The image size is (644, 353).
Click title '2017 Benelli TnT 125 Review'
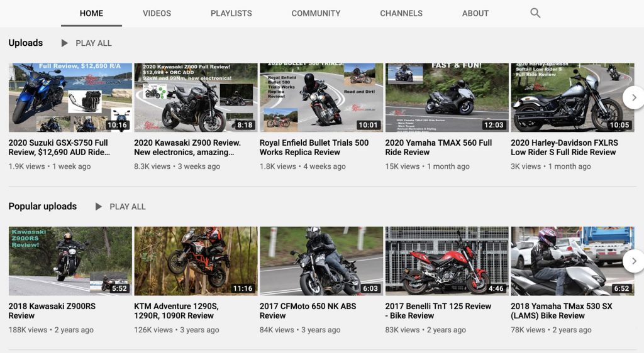[x=438, y=311]
